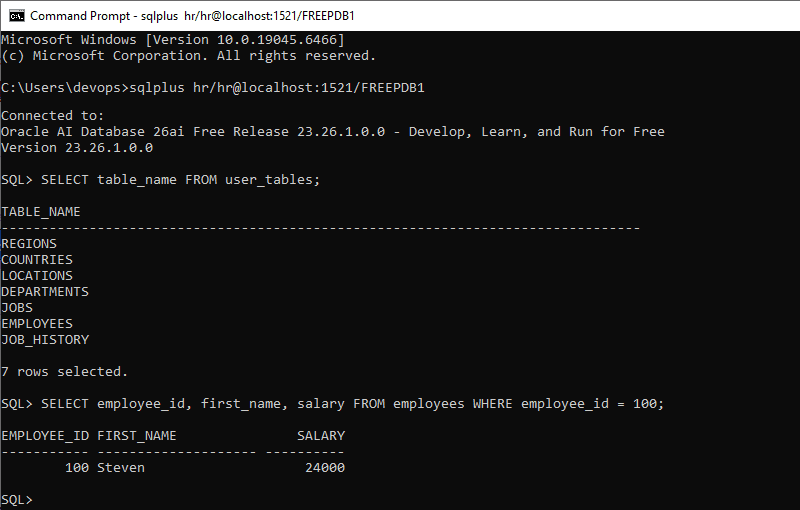The height and width of the screenshot is (510, 800).
Task: Click JOB_HISTORY in the table list
Action: pyautogui.click(x=45, y=339)
